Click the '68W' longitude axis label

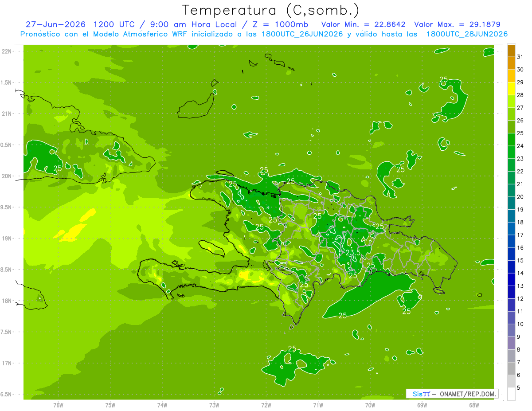pyautogui.click(x=474, y=405)
